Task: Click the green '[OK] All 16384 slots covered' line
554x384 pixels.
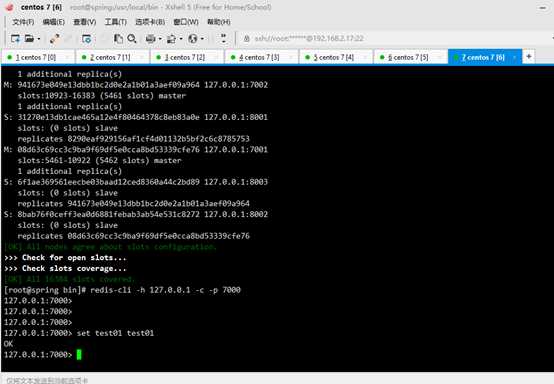Action: click(x=70, y=279)
